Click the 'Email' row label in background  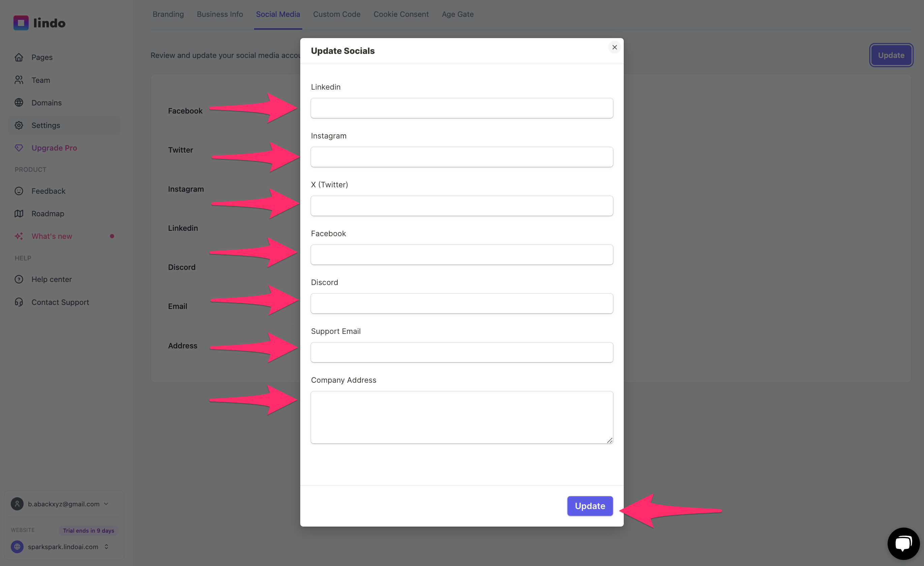point(177,306)
